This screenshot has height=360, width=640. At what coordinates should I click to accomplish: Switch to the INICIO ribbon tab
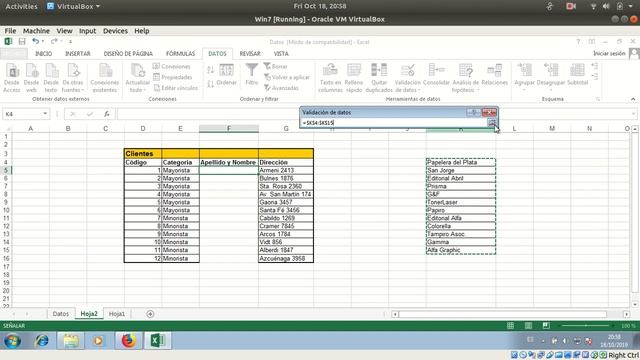(x=43, y=53)
